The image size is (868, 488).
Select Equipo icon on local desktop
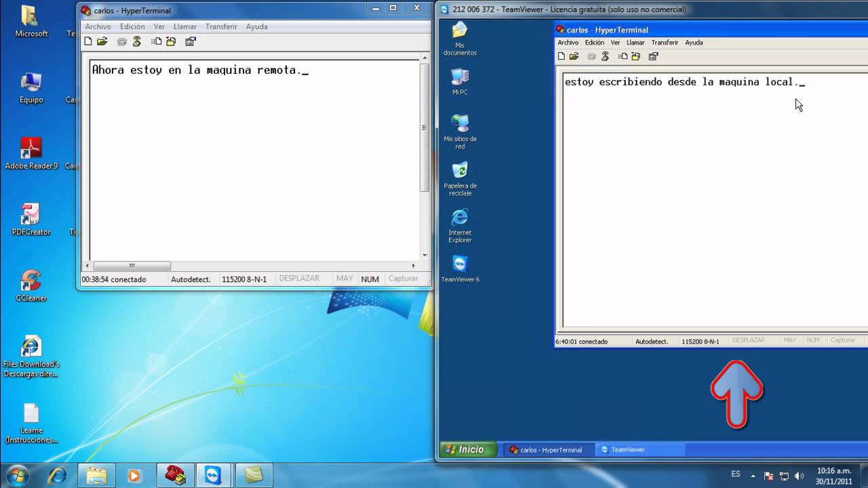(31, 88)
